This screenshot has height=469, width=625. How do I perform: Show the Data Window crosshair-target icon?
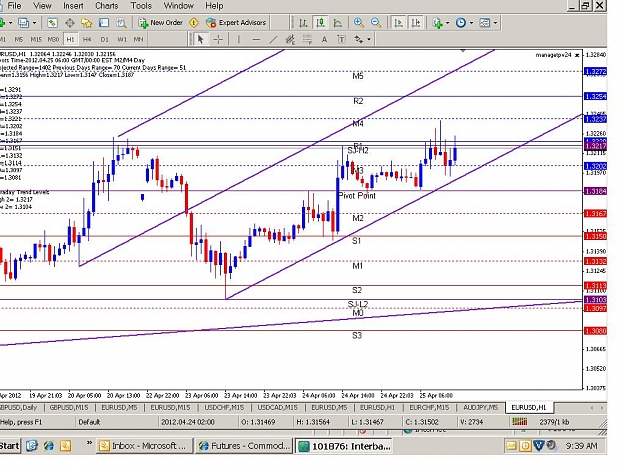pyautogui.click(x=70, y=23)
